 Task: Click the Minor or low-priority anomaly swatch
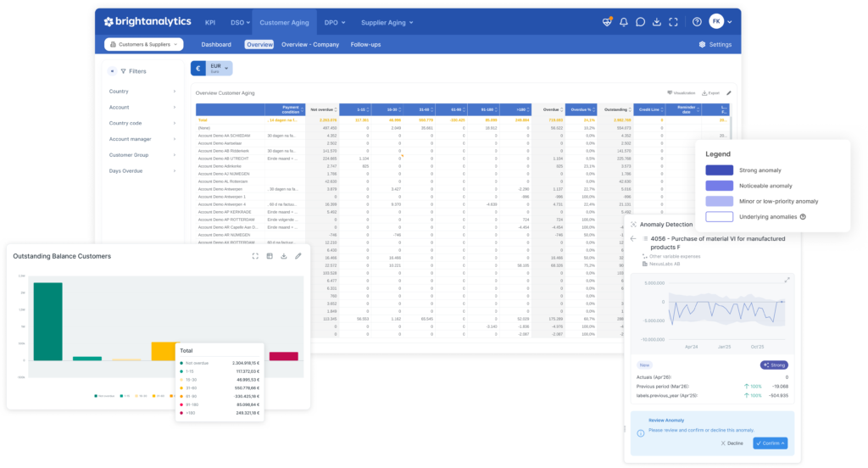[x=719, y=201]
